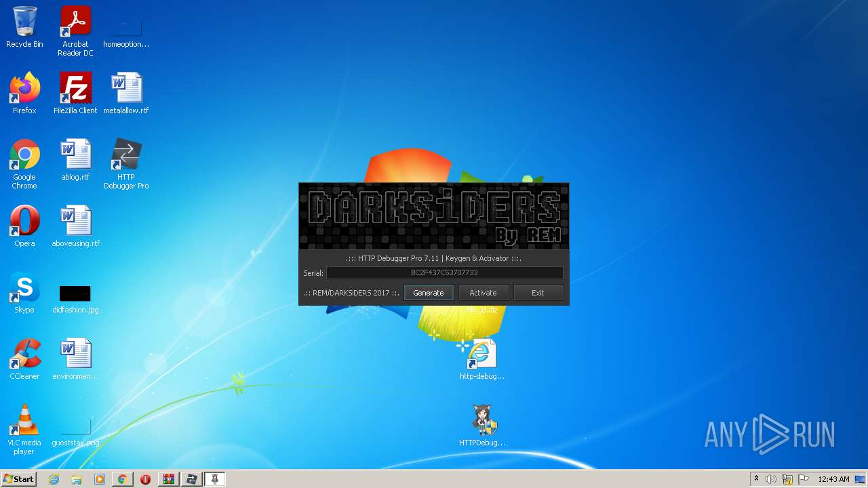The image size is (868, 488).
Task: Click the Activate button in the keygen
Action: pos(483,293)
